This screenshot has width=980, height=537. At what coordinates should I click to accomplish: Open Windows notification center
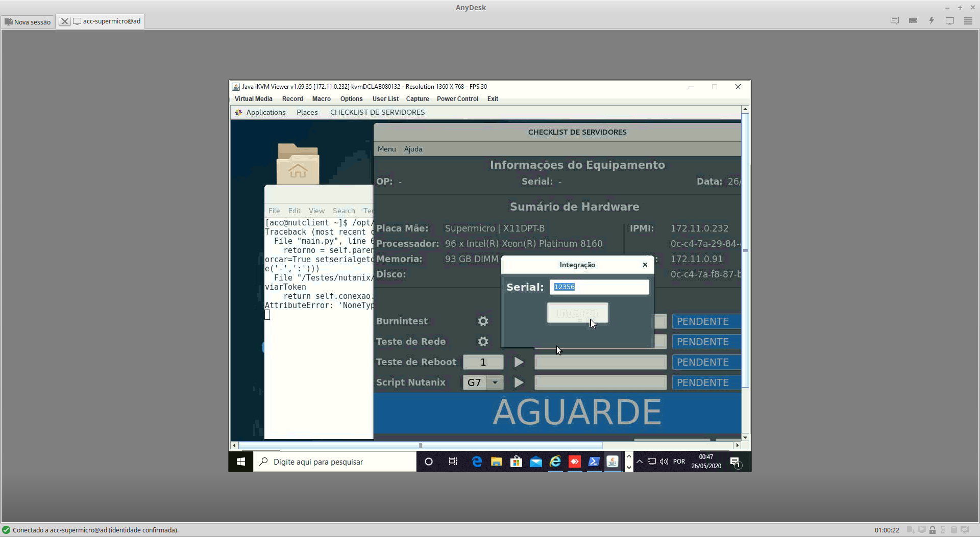[x=736, y=462]
